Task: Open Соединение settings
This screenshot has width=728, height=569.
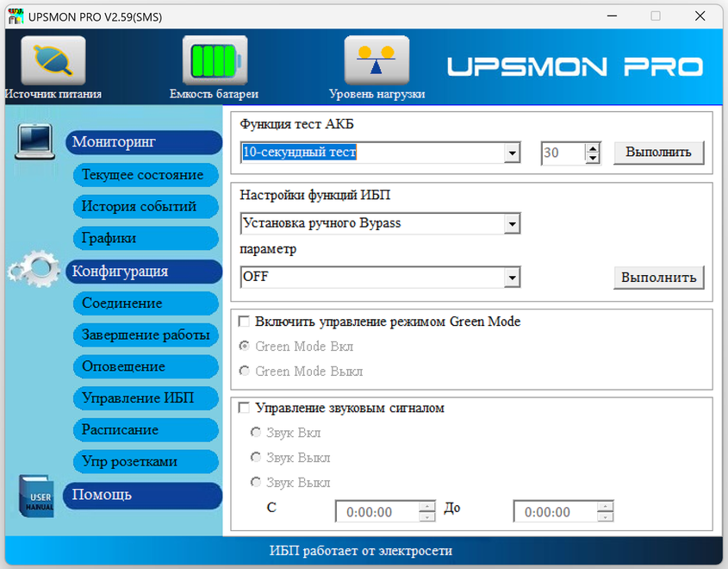Action: 146,303
